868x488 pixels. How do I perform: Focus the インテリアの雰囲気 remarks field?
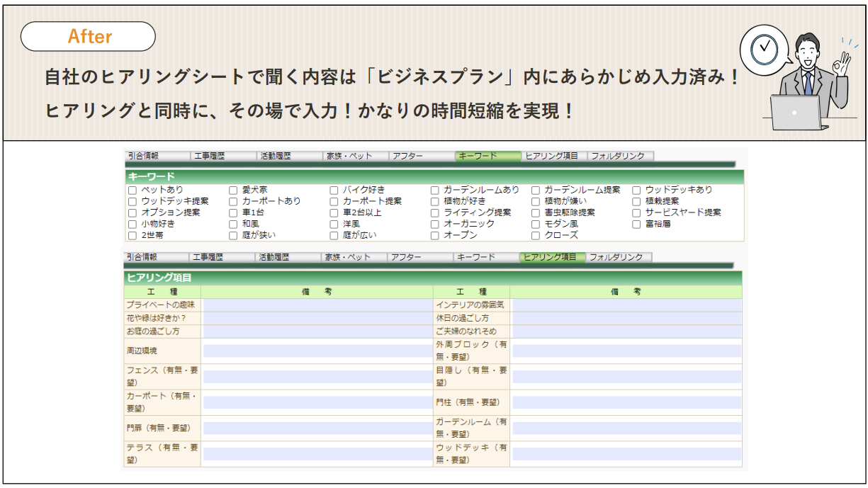626,305
